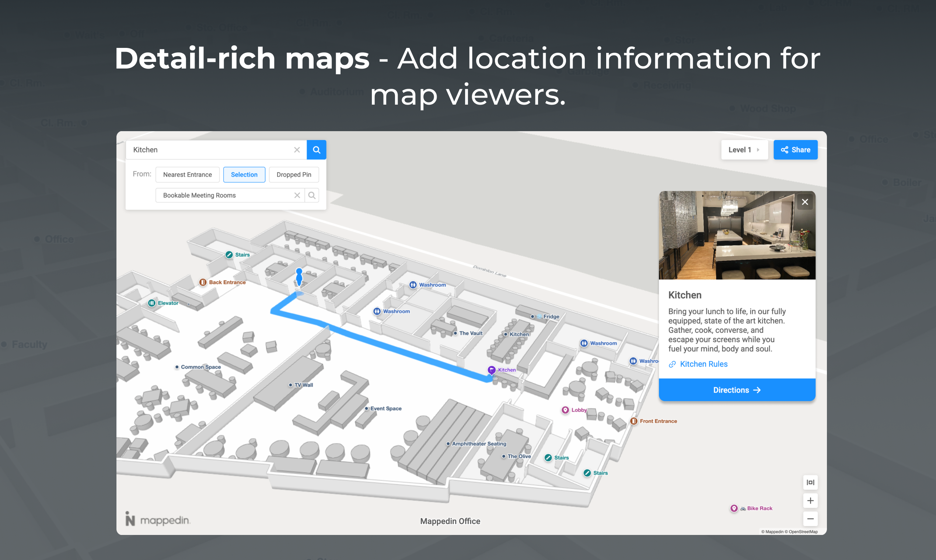Close the Kitchen info card
Viewport: 936px width, 560px height.
click(805, 202)
